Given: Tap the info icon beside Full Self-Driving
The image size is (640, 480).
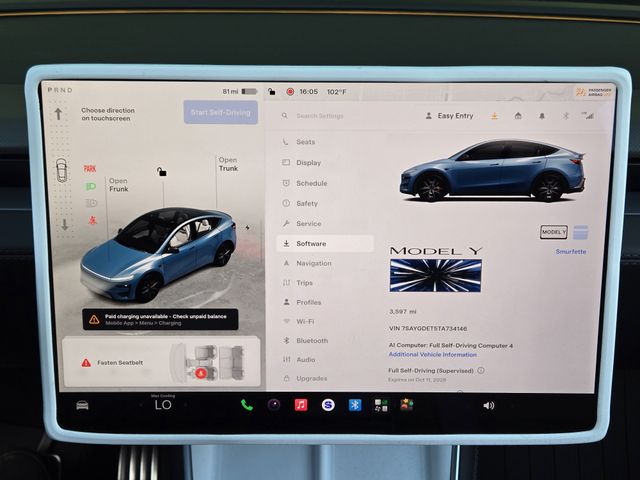Looking at the screenshot, I should [x=481, y=371].
